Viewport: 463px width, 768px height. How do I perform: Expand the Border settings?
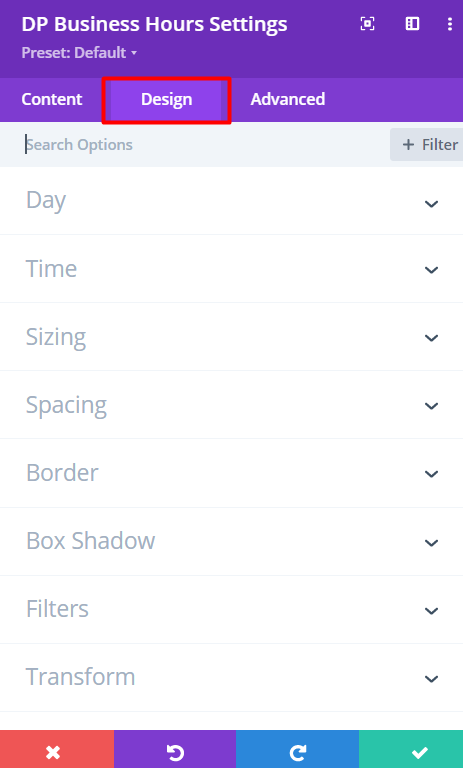coord(231,473)
